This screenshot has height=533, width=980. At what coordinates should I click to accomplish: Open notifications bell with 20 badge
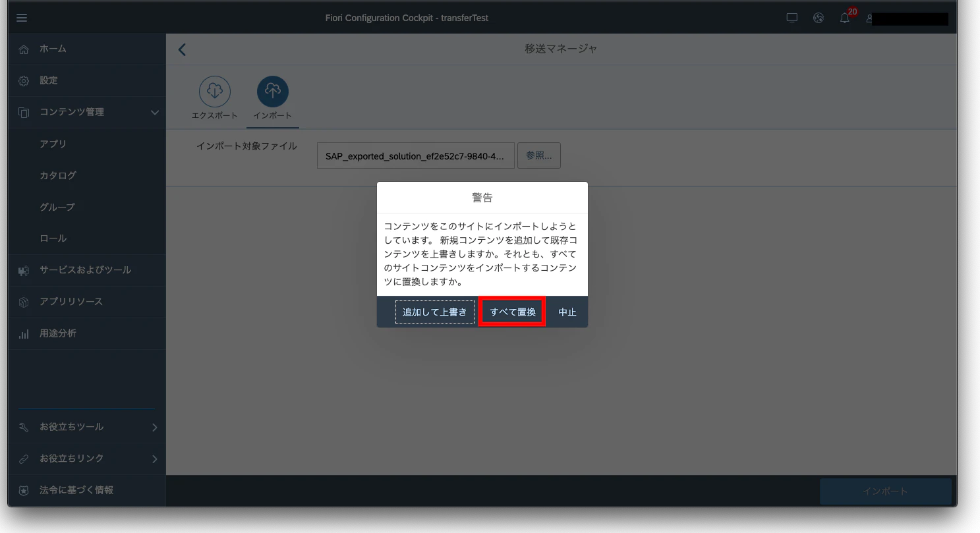(845, 18)
